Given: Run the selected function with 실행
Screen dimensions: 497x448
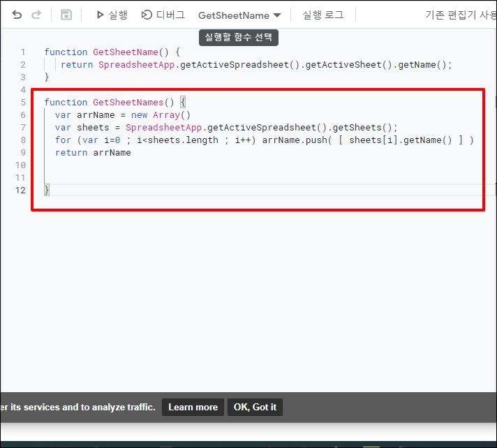Looking at the screenshot, I should pos(112,15).
